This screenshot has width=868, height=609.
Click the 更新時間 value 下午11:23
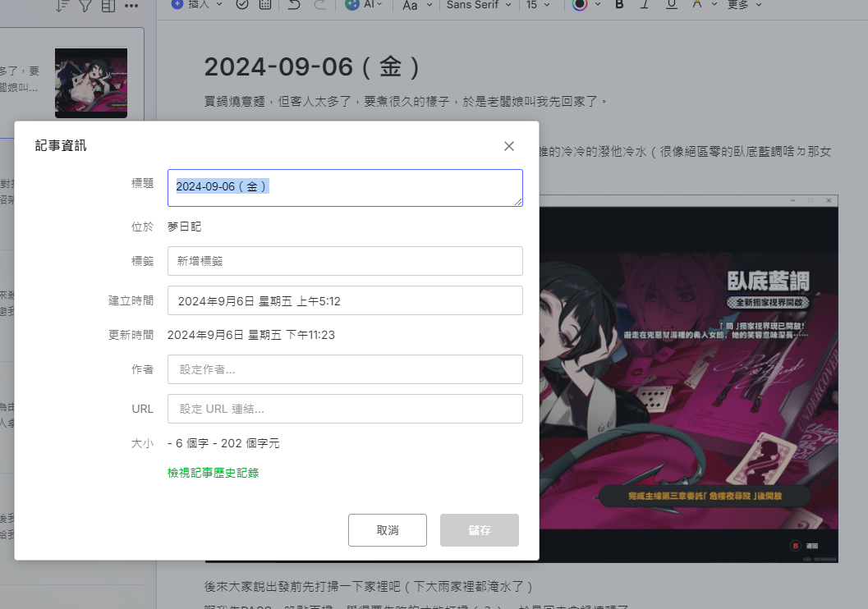pyautogui.click(x=310, y=335)
